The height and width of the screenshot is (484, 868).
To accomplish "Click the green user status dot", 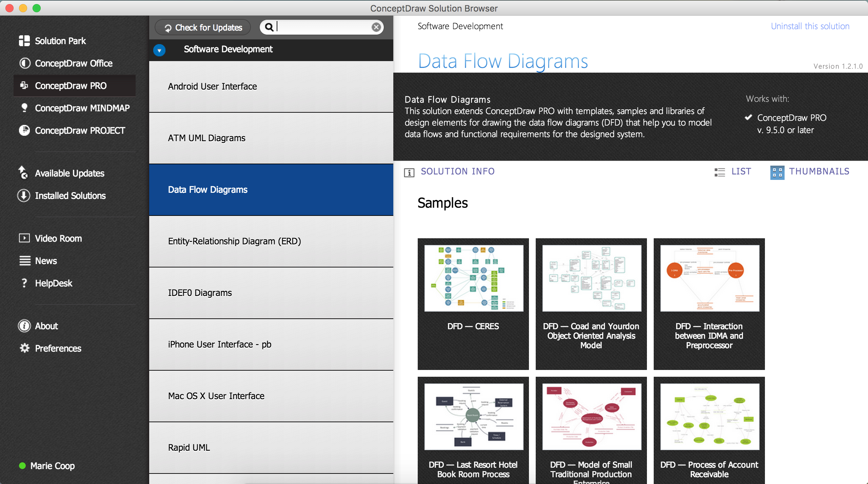I will (x=22, y=466).
